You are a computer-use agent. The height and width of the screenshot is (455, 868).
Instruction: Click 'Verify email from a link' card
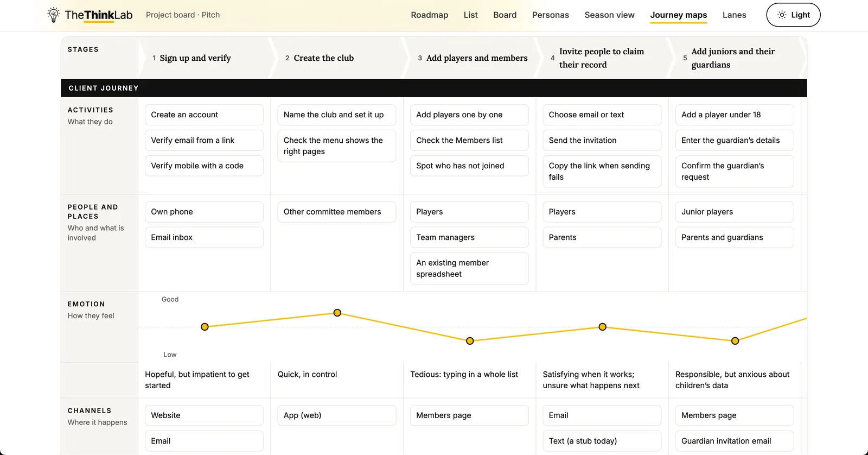coord(204,140)
